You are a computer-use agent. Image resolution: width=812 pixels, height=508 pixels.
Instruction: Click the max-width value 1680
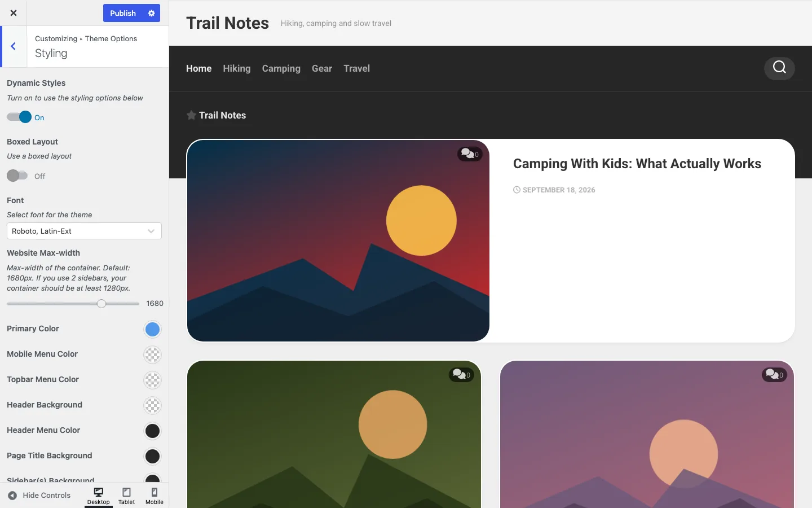click(x=155, y=304)
